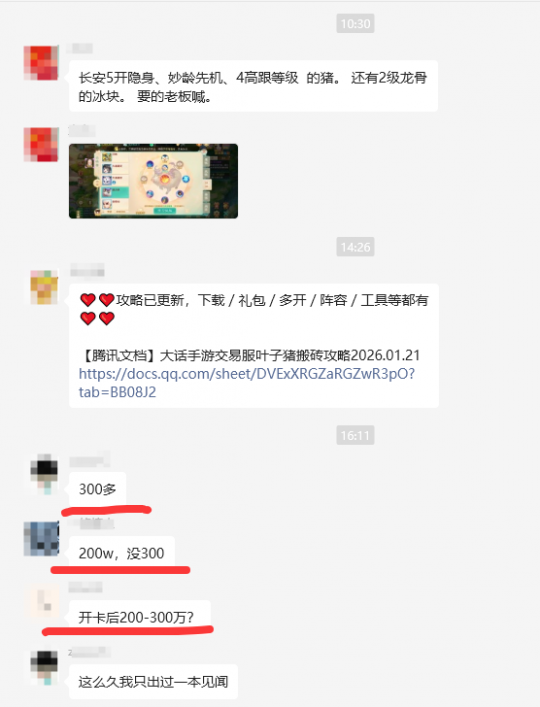
Task: Click the avatar beside 这么久我只出过一本见闻
Action: click(x=44, y=667)
